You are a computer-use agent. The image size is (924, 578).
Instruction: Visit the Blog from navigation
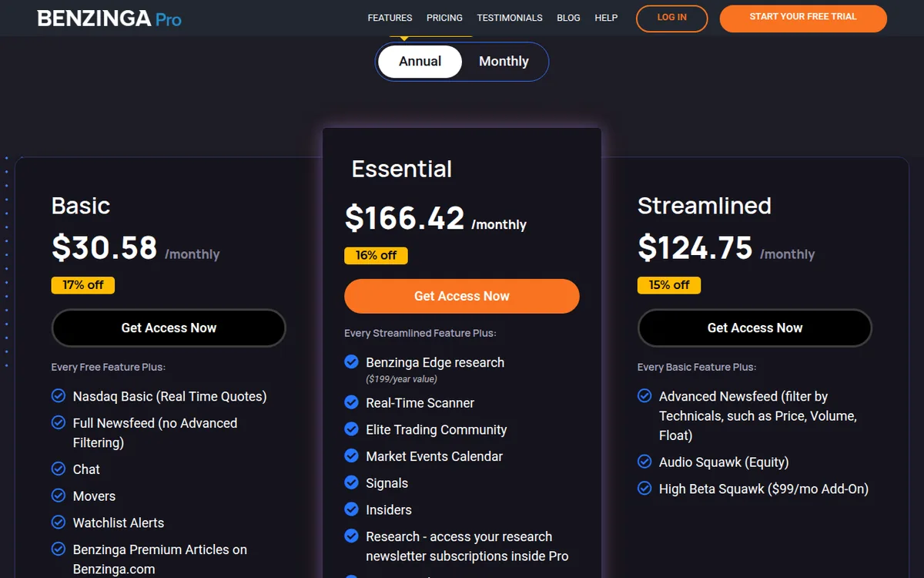pyautogui.click(x=568, y=18)
